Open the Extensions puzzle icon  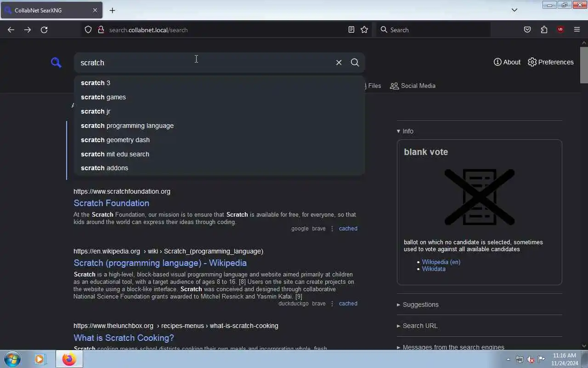[x=544, y=29]
